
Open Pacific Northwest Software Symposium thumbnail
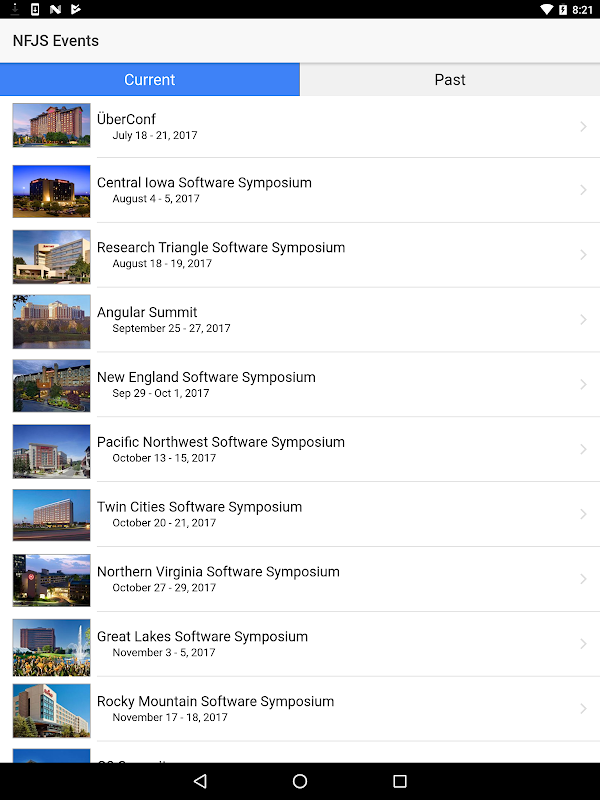52,452
